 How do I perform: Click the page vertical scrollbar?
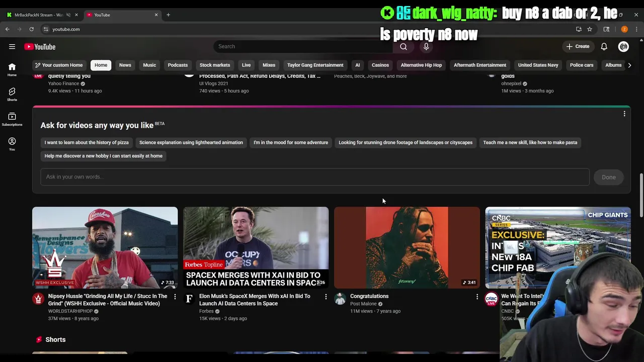641,196
